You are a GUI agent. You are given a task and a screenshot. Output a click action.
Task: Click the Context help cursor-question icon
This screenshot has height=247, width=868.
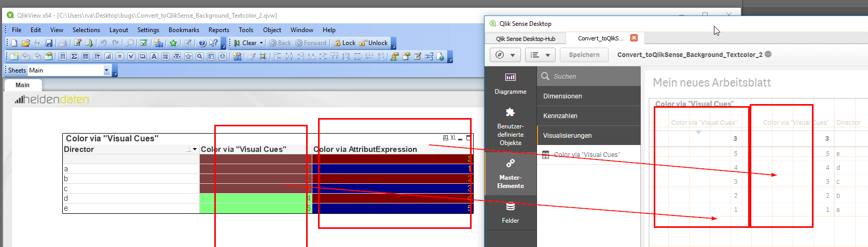(x=213, y=43)
